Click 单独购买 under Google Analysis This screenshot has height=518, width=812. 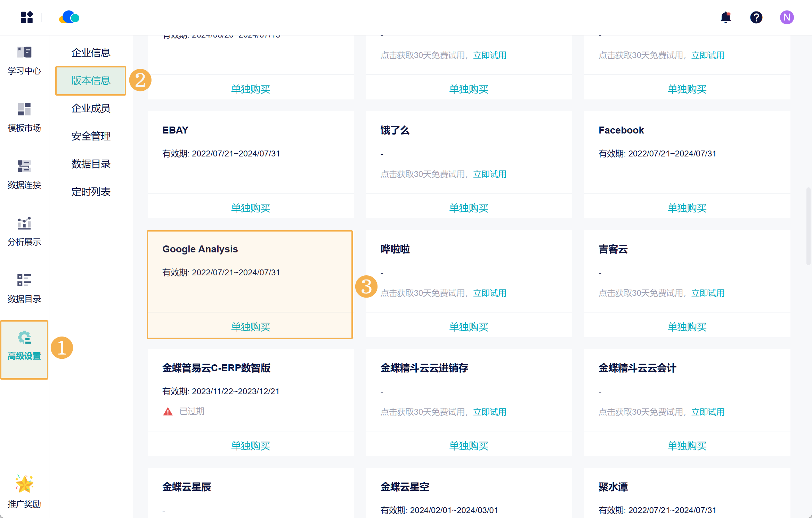pyautogui.click(x=250, y=327)
